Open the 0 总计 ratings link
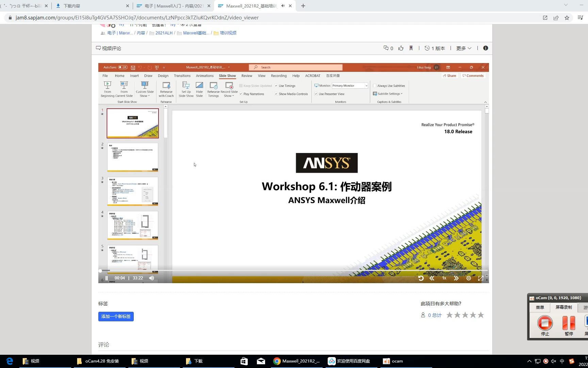 [x=435, y=315]
